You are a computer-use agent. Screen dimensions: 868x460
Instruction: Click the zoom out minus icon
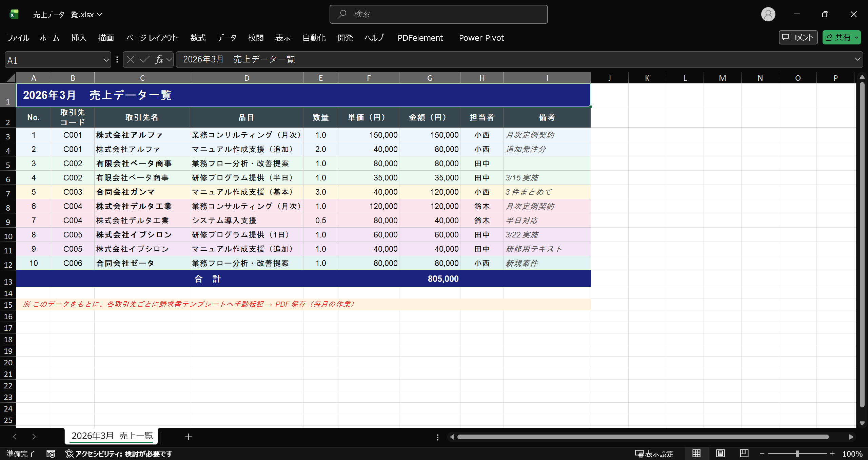click(762, 454)
